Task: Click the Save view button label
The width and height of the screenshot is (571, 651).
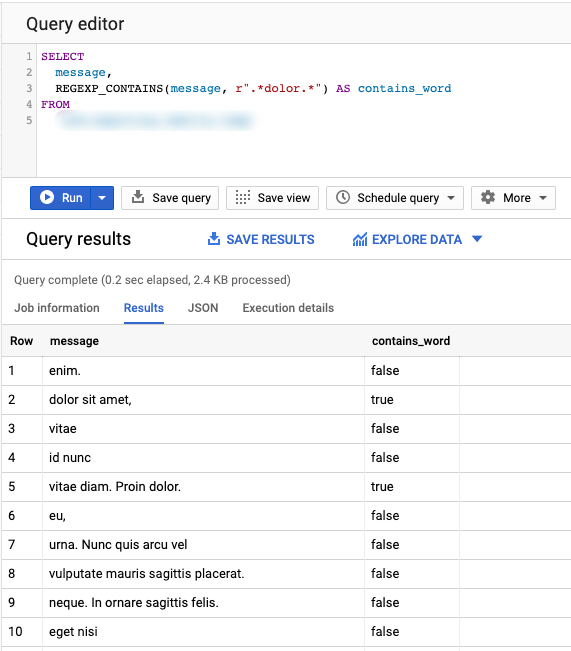Action: coord(284,198)
